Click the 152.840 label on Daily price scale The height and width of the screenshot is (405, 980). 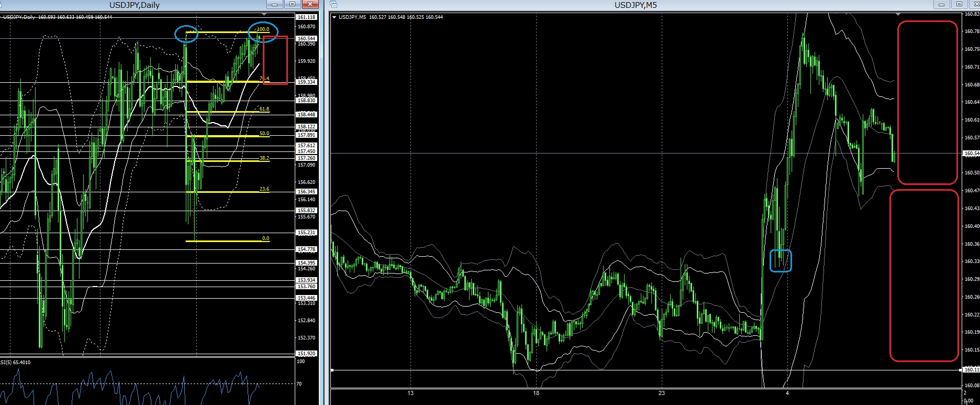[306, 321]
